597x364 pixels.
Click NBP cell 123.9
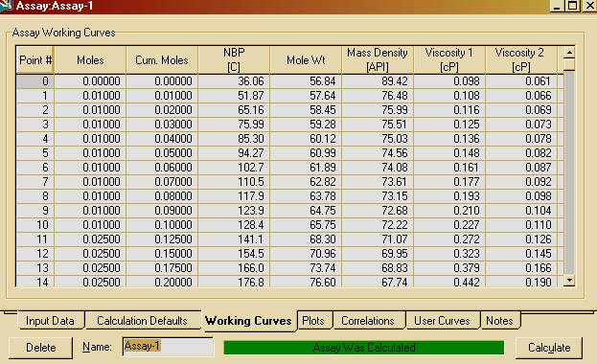coord(234,210)
